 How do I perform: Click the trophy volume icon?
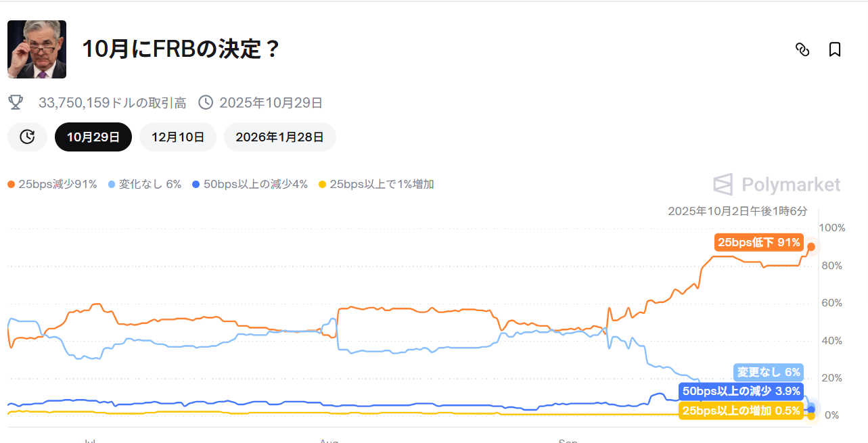(15, 103)
